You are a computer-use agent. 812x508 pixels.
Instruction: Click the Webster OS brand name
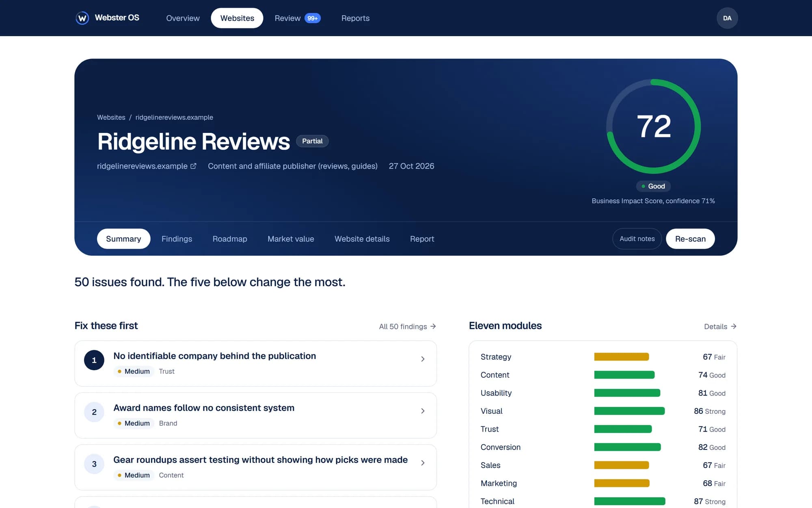tap(117, 17)
